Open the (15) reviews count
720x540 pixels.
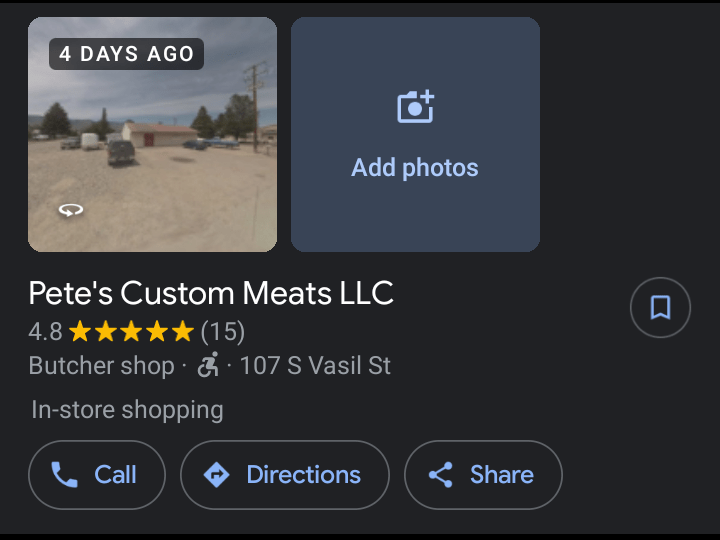click(x=223, y=332)
